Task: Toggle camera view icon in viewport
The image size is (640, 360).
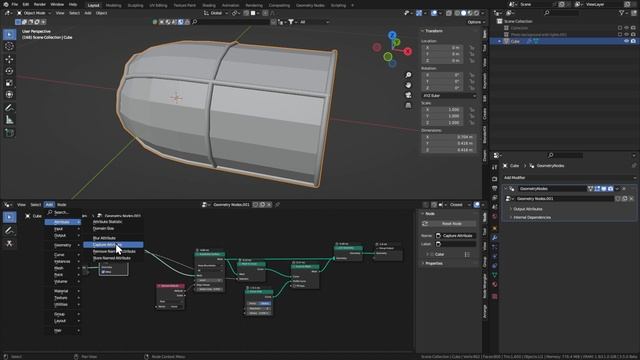Action: (408, 95)
